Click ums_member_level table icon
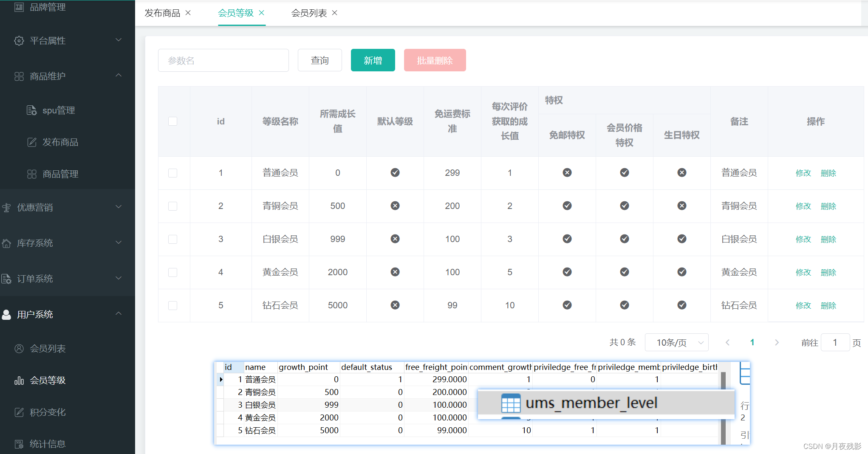The width and height of the screenshot is (868, 454). pyautogui.click(x=511, y=403)
